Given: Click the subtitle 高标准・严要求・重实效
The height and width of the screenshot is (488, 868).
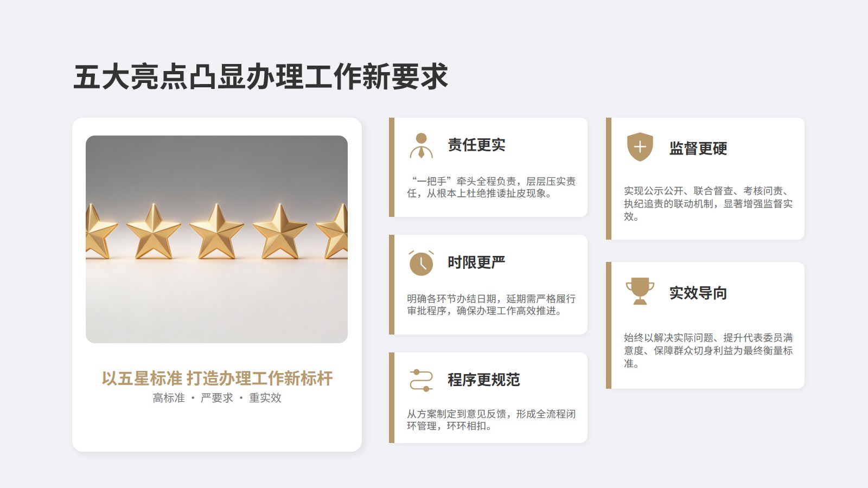Looking at the screenshot, I should click(217, 398).
